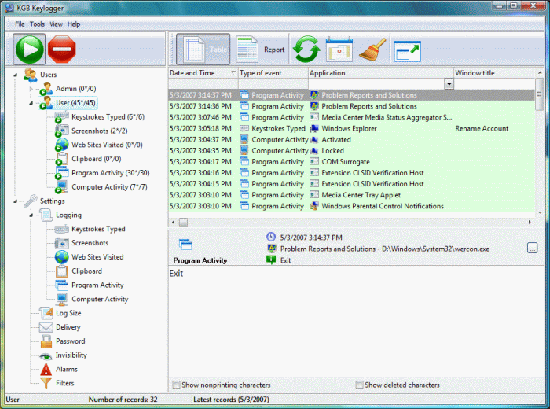550x409 pixels.
Task: Open the File menu
Action: click(20, 24)
